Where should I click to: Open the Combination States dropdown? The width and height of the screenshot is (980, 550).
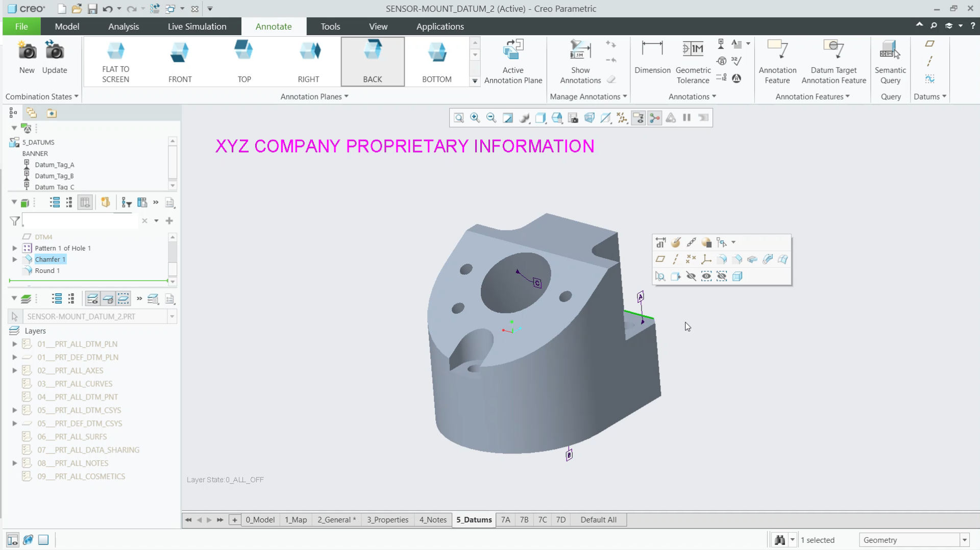click(42, 96)
